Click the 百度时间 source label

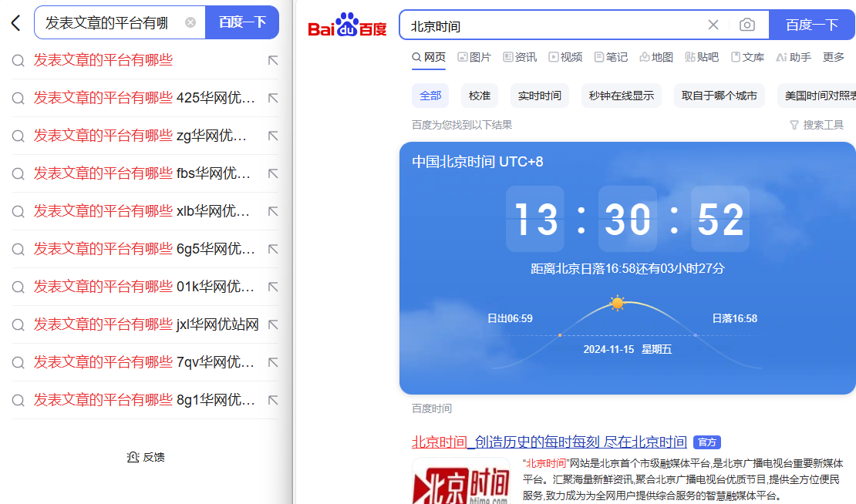coord(432,408)
